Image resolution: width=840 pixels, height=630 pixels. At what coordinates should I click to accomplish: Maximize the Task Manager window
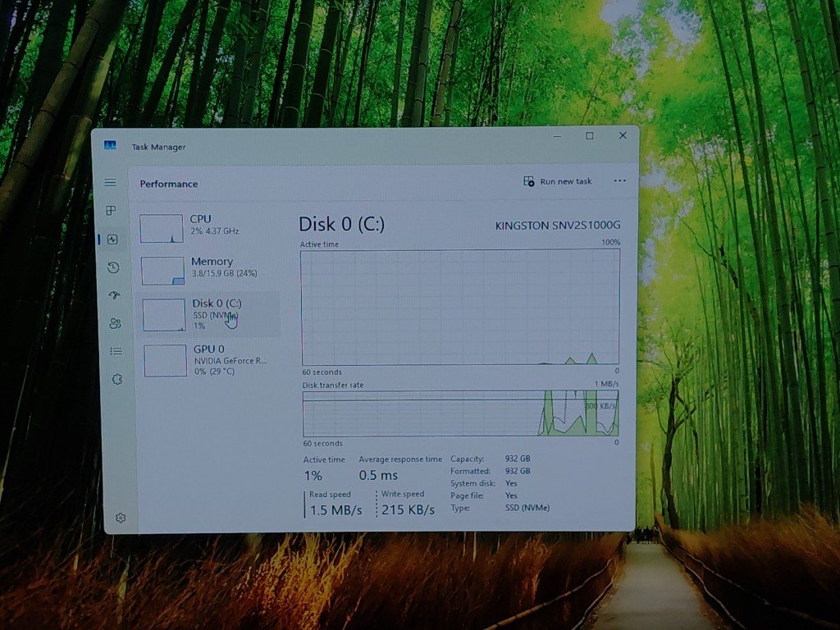(x=589, y=136)
